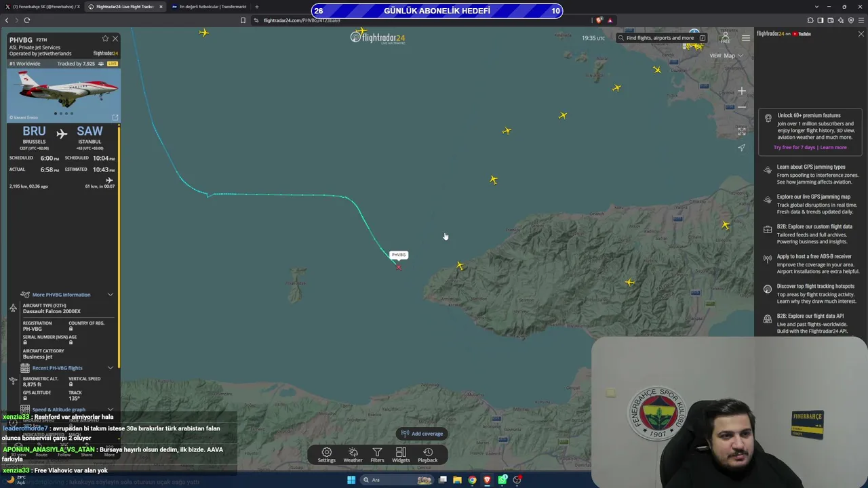Click Try free for 7 days link
The height and width of the screenshot is (488, 868).
[x=795, y=147]
